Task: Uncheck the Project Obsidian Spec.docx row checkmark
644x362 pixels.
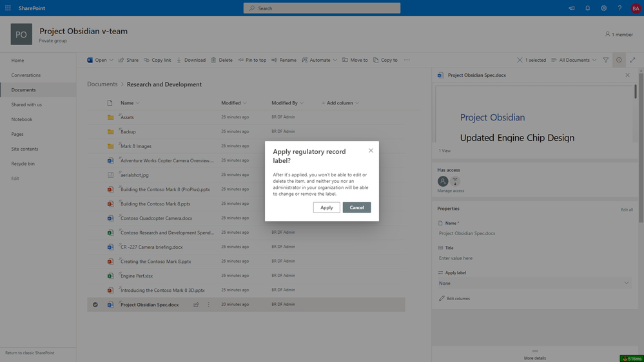Action: pyautogui.click(x=95, y=305)
